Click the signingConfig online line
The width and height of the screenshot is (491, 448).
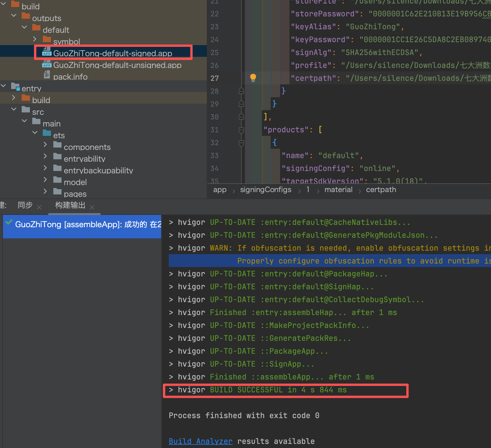pos(341,168)
